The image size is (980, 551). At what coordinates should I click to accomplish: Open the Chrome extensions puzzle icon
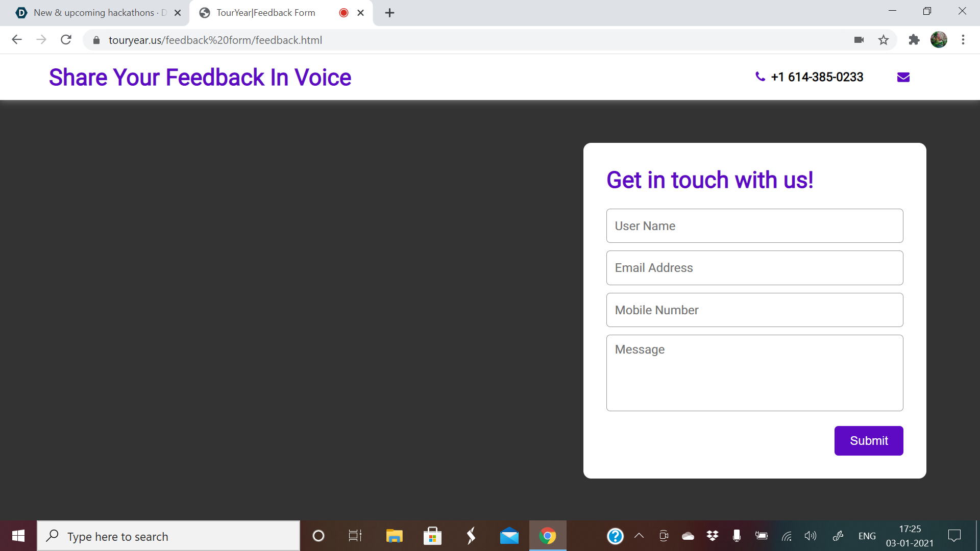914,40
